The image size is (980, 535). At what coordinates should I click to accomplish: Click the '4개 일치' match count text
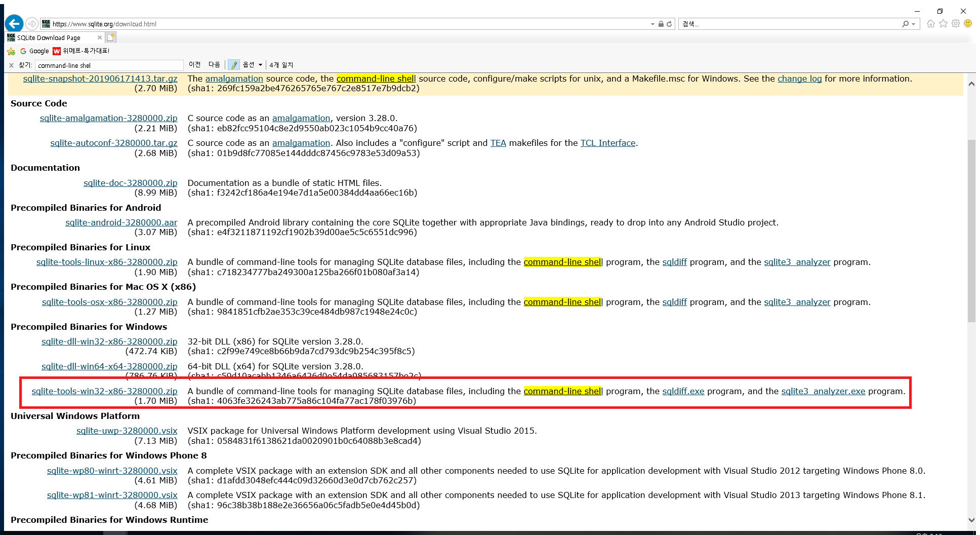(x=281, y=65)
